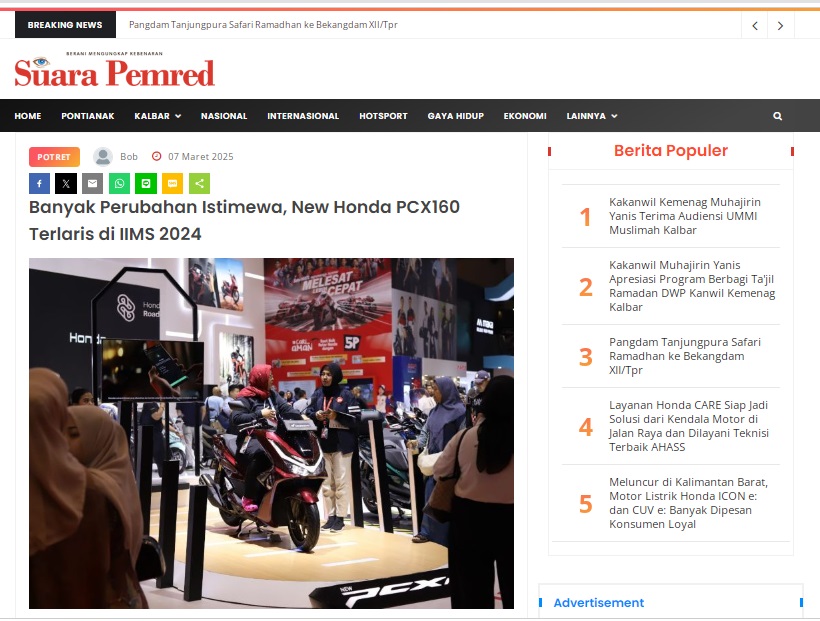Click the BREAKING NEWS label

click(65, 25)
